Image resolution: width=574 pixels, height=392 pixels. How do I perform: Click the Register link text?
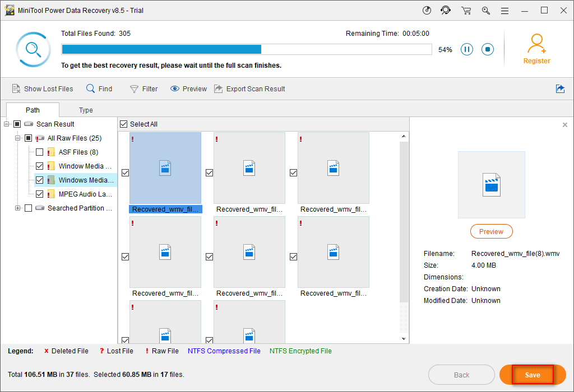[536, 61]
